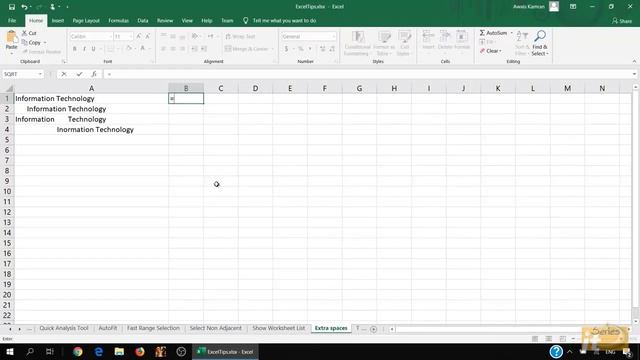The height and width of the screenshot is (360, 640).
Task: Open Clipboard group dialog launcher
Action: pyautogui.click(x=64, y=62)
